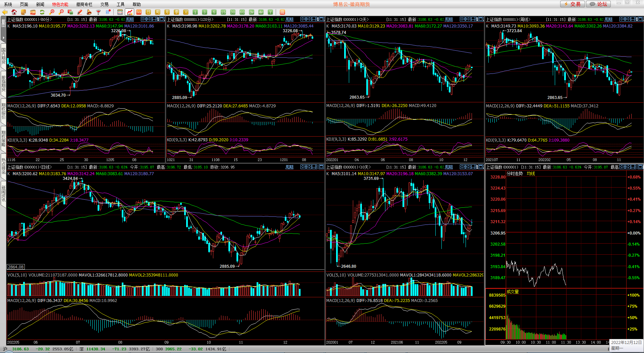This screenshot has height=353, width=644.
Task: Switch to daily 日 period button
Action: click(x=148, y=12)
